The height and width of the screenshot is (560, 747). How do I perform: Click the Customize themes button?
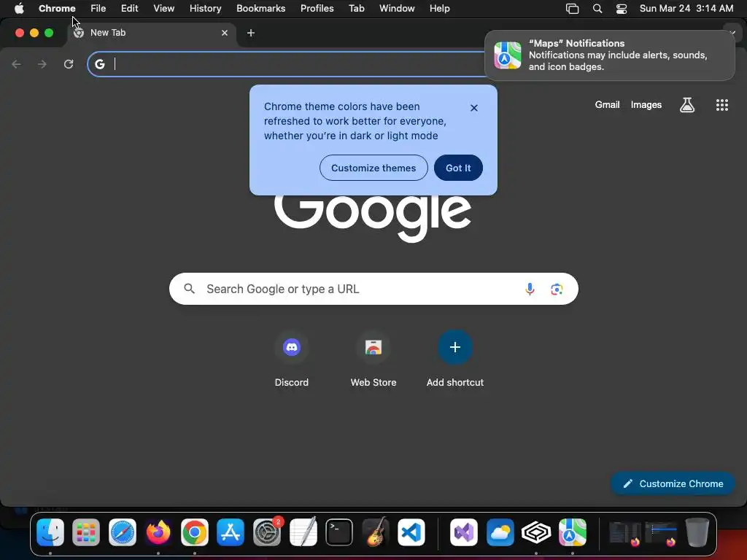(x=373, y=168)
